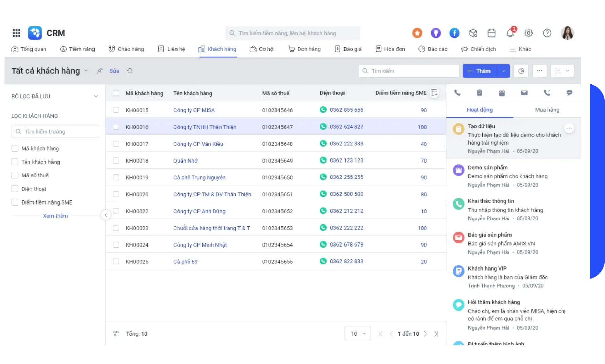Open the user profile avatar
Image resolution: width=605 pixels, height=364 pixels.
567,33
